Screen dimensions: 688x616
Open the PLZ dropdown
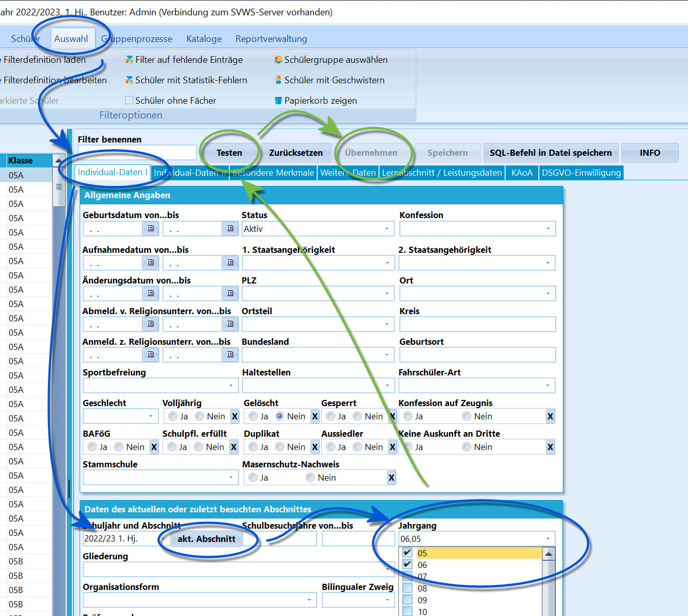click(387, 294)
